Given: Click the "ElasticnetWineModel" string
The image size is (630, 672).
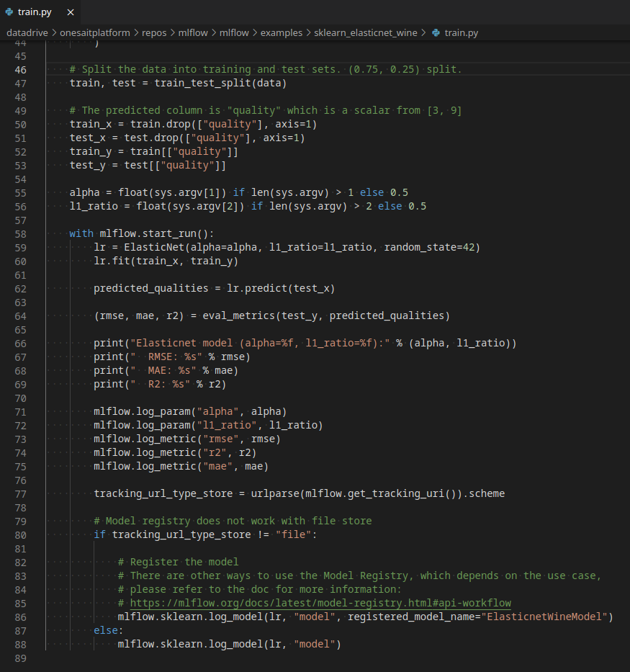Looking at the screenshot, I should 544,617.
